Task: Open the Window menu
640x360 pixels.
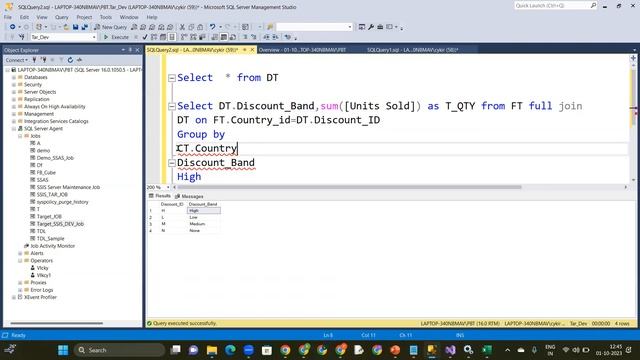Action: 129,17
